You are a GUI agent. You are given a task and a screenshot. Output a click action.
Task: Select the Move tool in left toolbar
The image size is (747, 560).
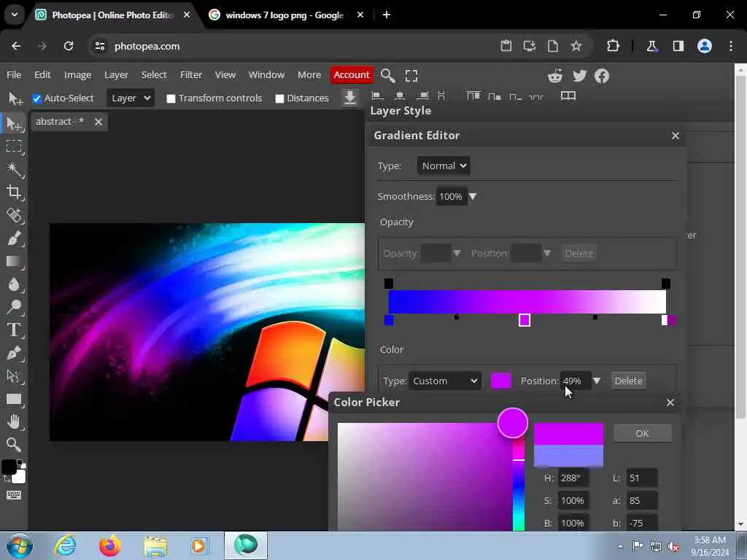point(14,124)
